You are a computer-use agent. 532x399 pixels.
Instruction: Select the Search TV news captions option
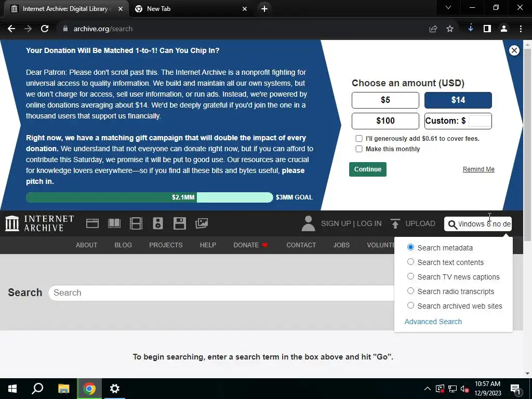(x=410, y=276)
